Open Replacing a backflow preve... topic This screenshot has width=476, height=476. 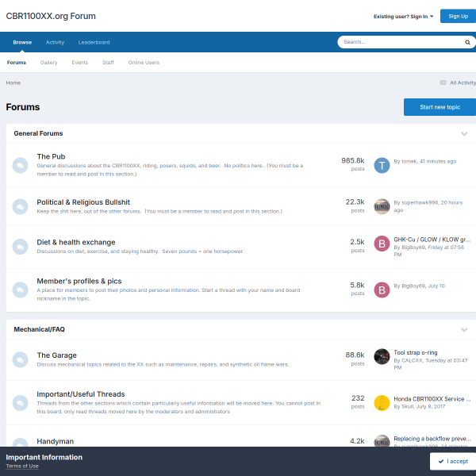[x=432, y=439]
